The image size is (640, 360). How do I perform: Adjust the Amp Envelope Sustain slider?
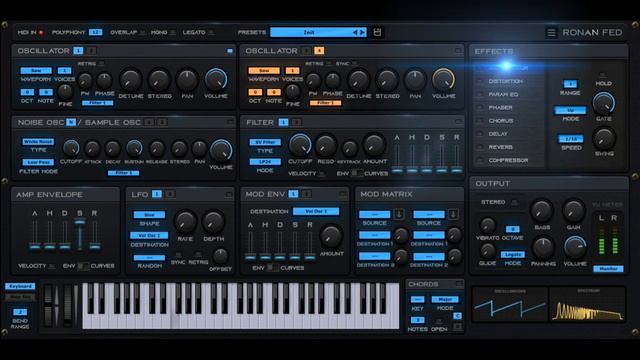point(80,222)
